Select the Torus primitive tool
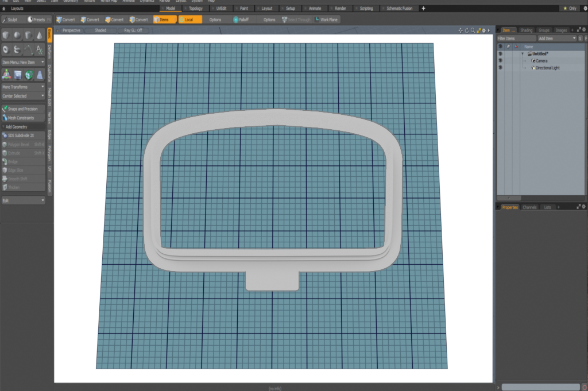The image size is (588, 391). point(6,49)
